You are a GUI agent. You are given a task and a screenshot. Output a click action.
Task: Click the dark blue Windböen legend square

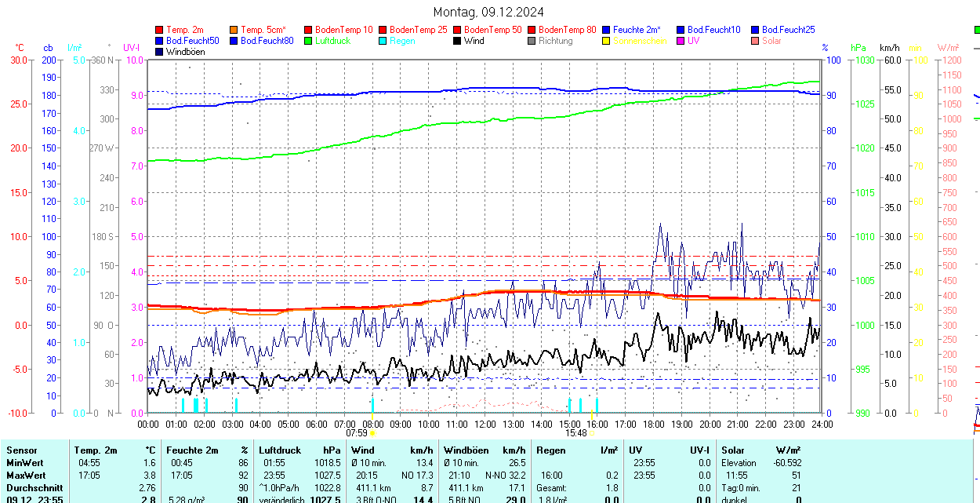click(x=160, y=52)
